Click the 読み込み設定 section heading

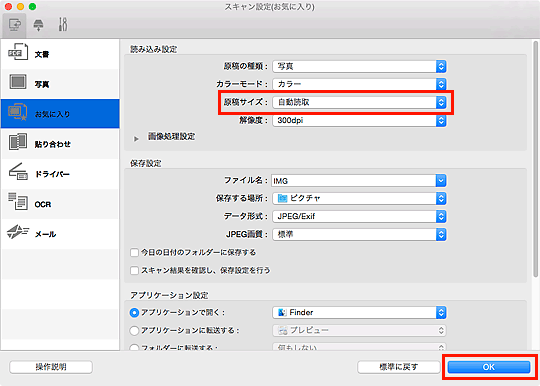[x=153, y=49]
